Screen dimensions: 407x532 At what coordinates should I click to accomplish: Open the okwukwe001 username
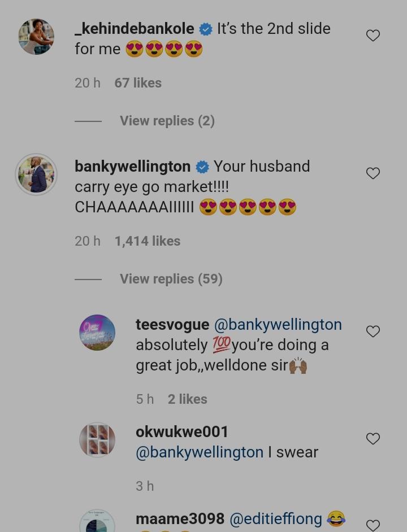click(182, 432)
